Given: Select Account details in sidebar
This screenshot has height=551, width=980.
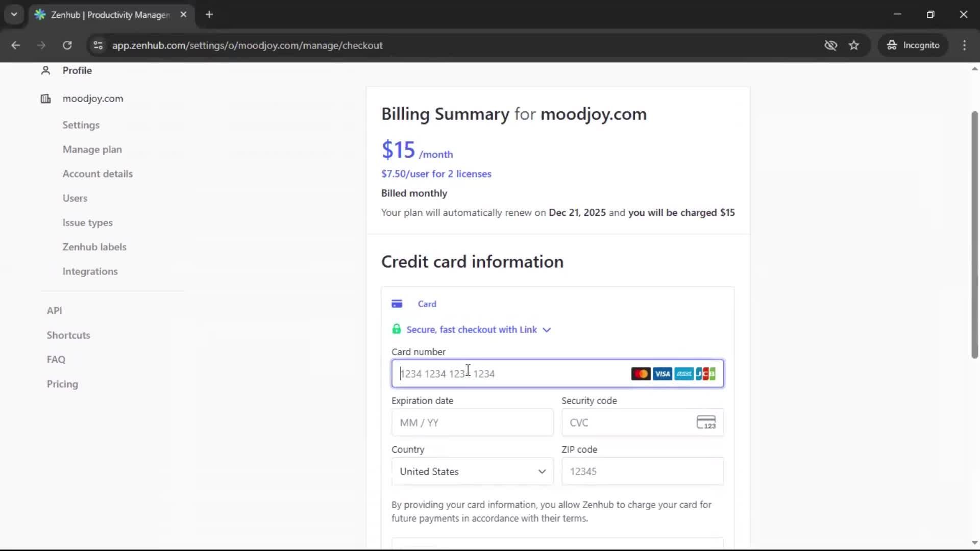Looking at the screenshot, I should 97,173.
